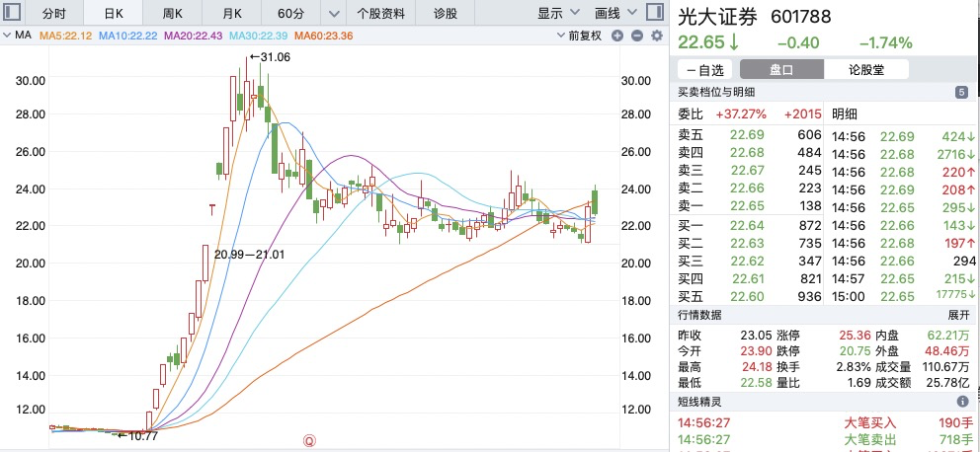Click the 明细 header

845,114
